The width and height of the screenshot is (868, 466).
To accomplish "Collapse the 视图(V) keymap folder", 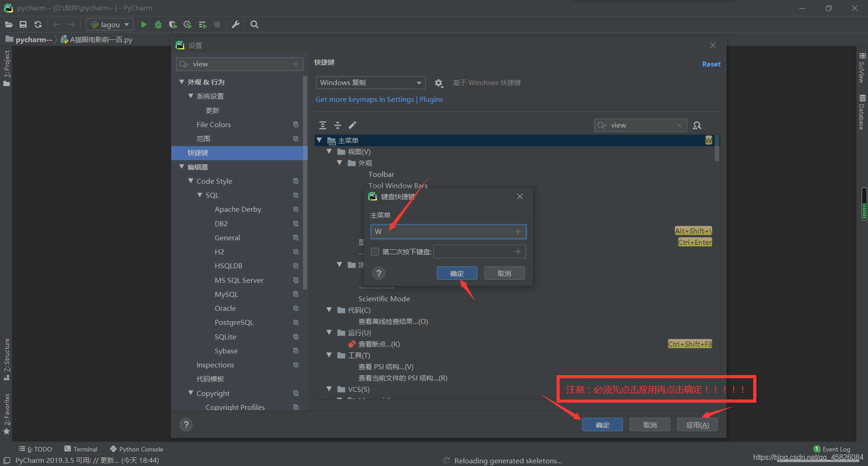I will pos(329,152).
